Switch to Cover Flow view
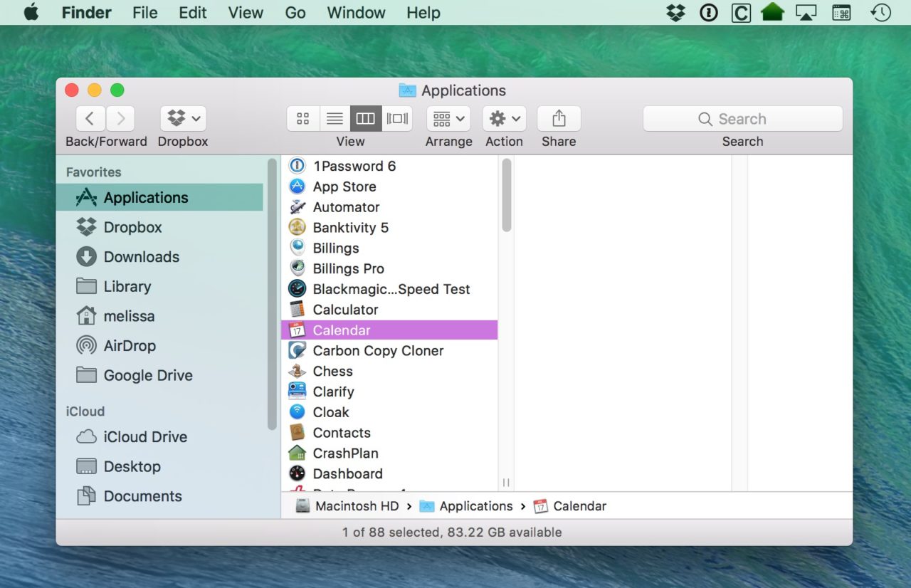The width and height of the screenshot is (911, 588). click(x=397, y=119)
